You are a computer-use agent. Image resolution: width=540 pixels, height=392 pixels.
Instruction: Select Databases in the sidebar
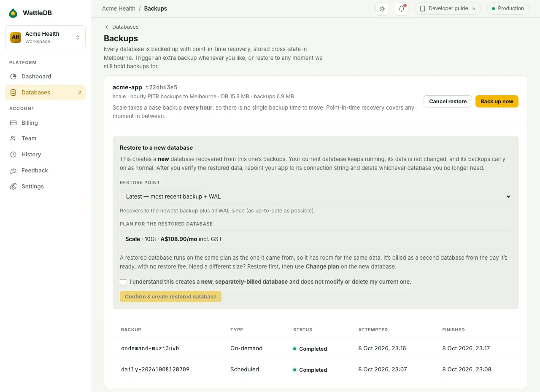pyautogui.click(x=46, y=92)
